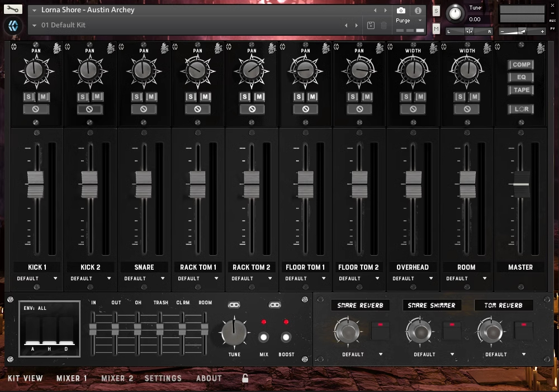Click the bypass icon on Floor Tom 1

pos(306,109)
